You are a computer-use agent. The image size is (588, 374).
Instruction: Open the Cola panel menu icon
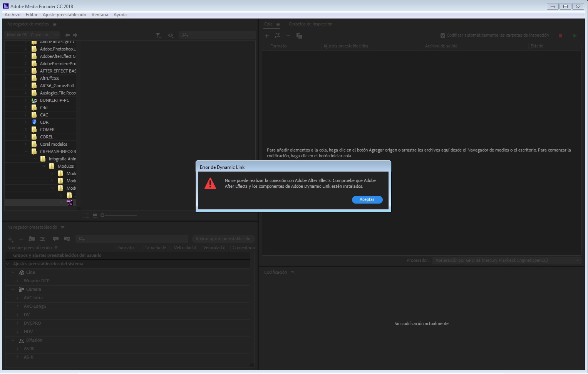[x=278, y=24]
